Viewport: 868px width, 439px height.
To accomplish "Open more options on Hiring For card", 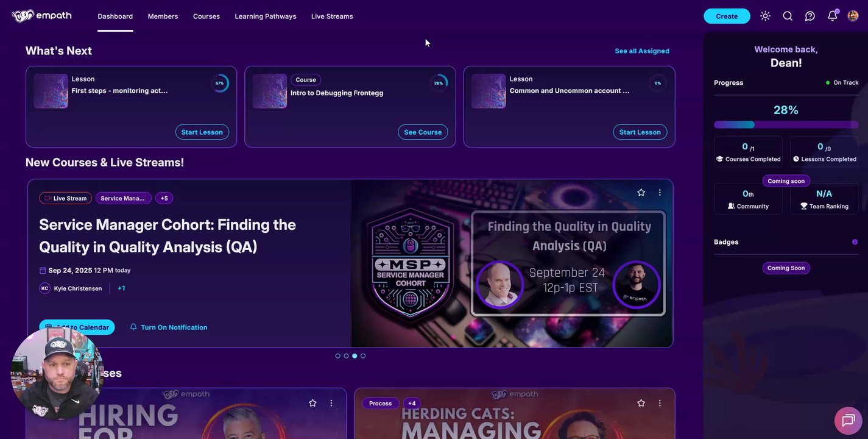I will tap(331, 403).
